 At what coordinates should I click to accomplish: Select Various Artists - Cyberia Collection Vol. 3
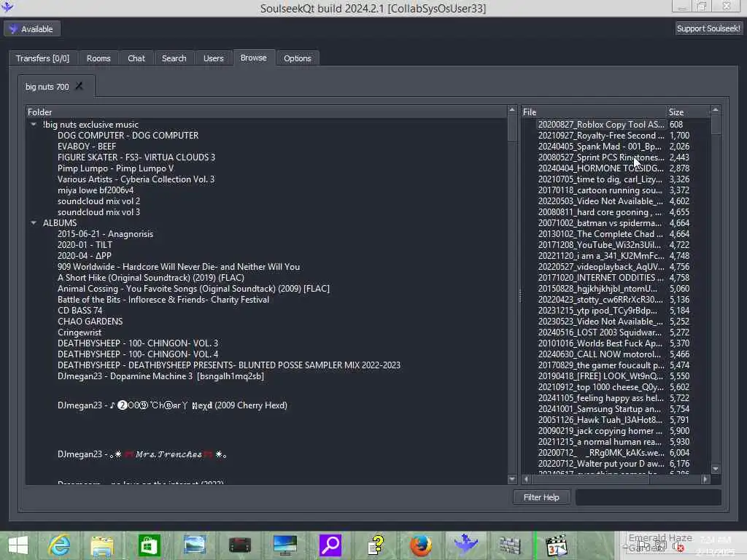(136, 179)
